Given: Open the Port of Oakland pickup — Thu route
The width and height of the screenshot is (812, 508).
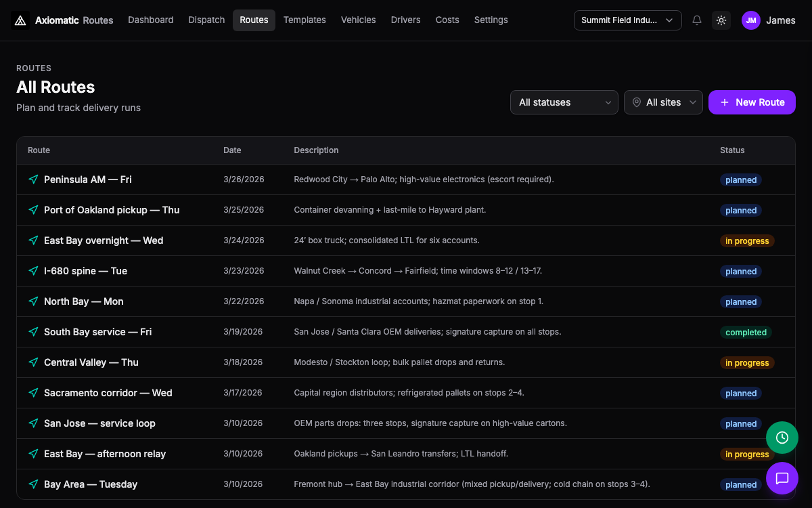Looking at the screenshot, I should coord(112,210).
